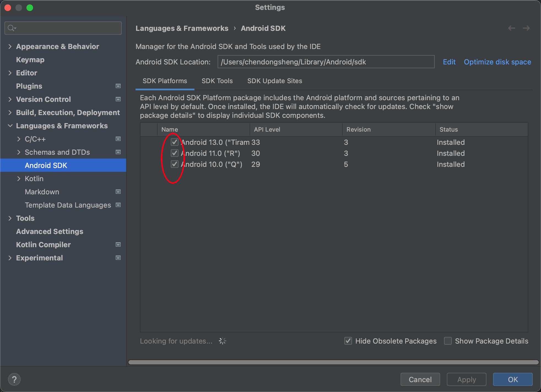Click Optimize disk space link
Screen dimensions: 541x392
tap(497, 62)
